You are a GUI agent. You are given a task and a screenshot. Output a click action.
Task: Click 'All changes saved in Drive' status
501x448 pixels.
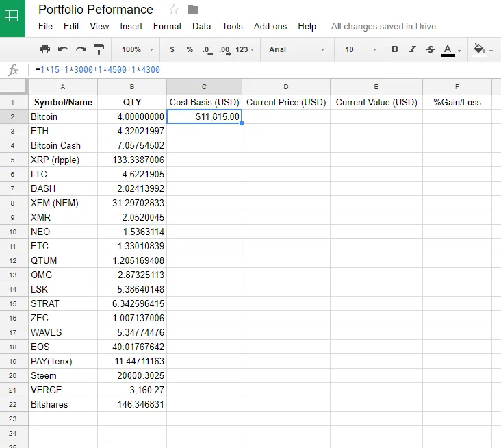point(383,26)
